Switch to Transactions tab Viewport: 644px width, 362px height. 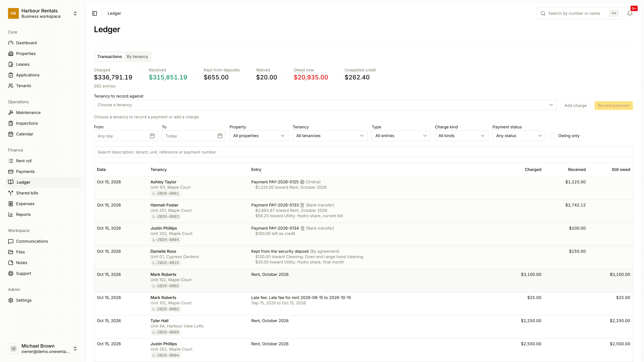[x=110, y=56]
